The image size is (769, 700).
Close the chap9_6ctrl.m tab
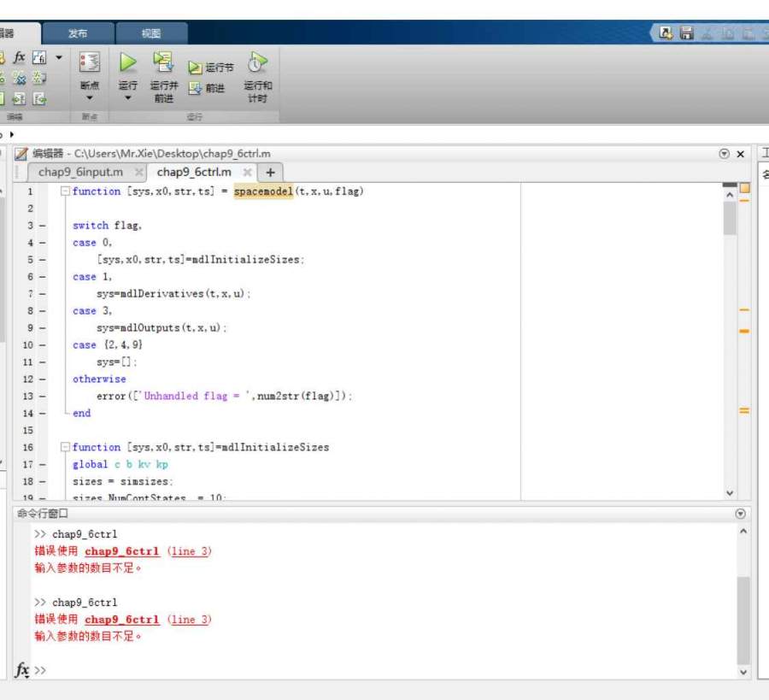pyautogui.click(x=247, y=172)
